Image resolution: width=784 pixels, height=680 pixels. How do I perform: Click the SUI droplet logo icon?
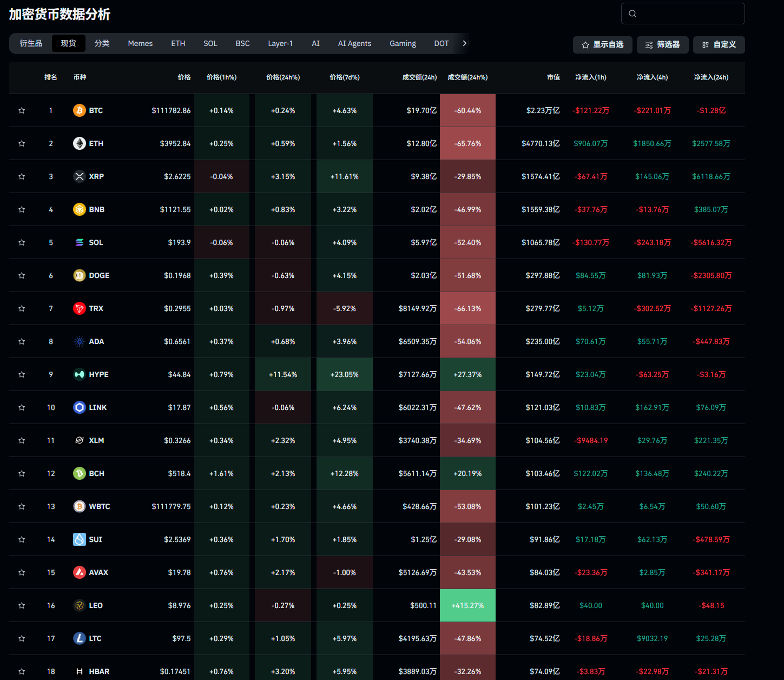click(80, 539)
